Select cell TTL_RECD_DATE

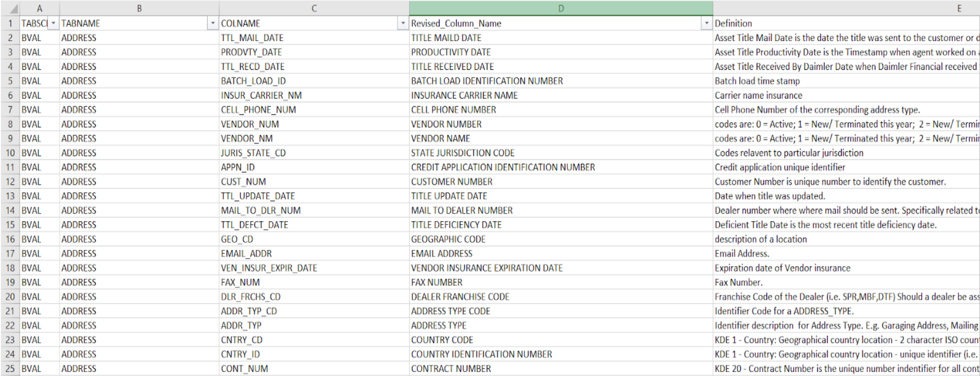tap(314, 66)
